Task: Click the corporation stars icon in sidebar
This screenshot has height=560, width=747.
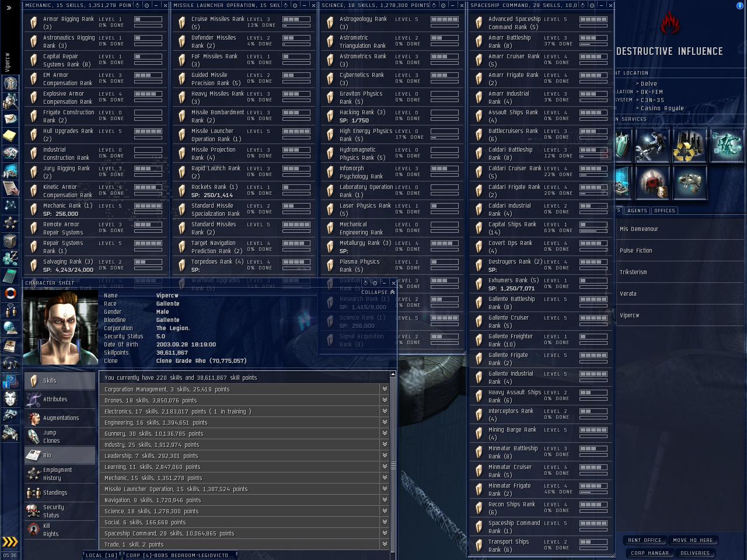Action: click(x=11, y=223)
